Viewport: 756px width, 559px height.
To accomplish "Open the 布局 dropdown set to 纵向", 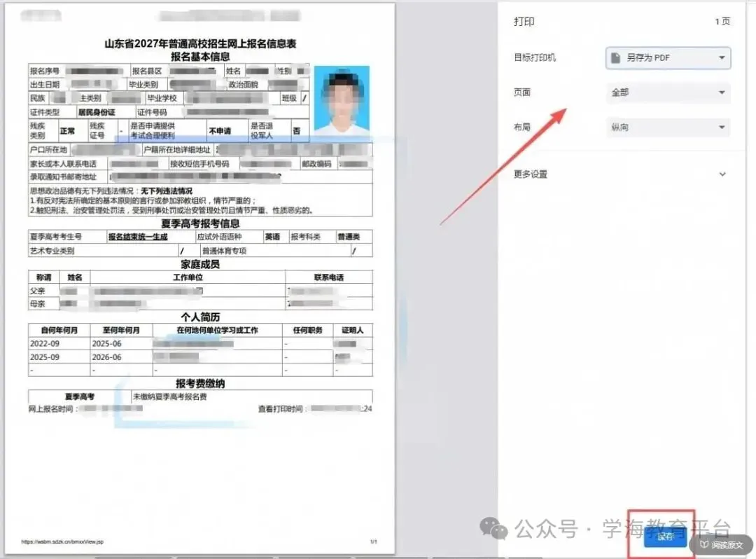I will tap(668, 127).
